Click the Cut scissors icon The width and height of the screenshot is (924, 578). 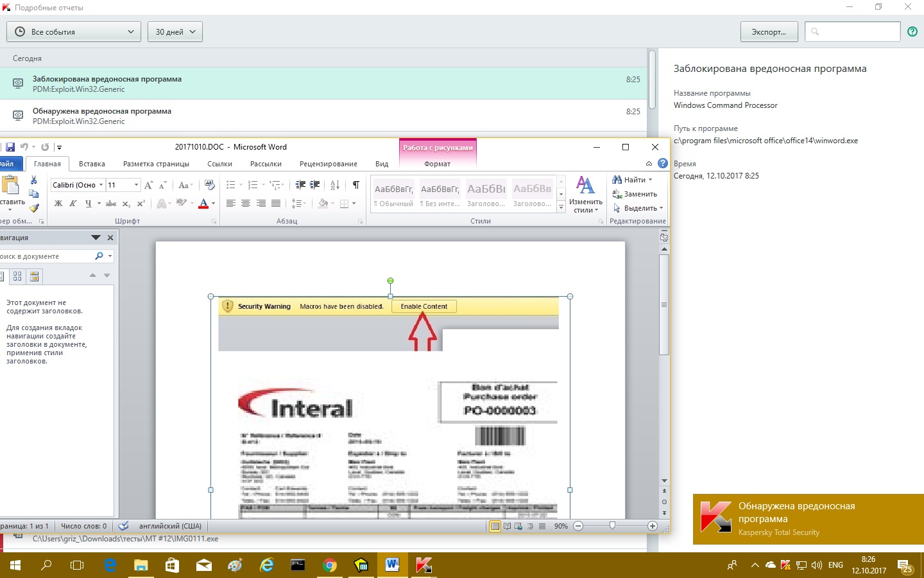(34, 180)
